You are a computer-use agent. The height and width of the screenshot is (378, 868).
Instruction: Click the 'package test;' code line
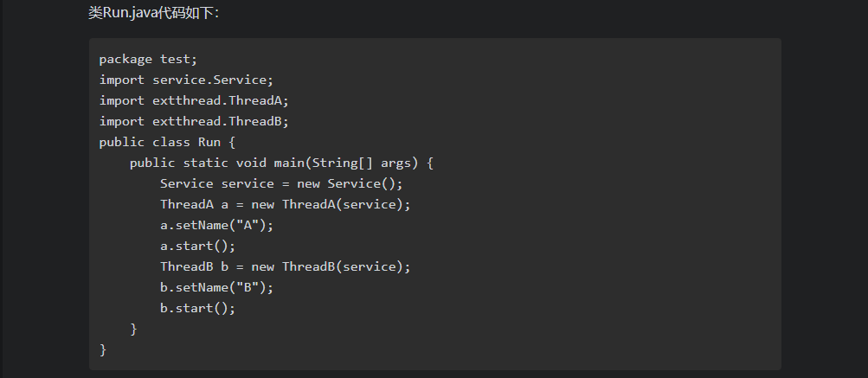pos(148,59)
